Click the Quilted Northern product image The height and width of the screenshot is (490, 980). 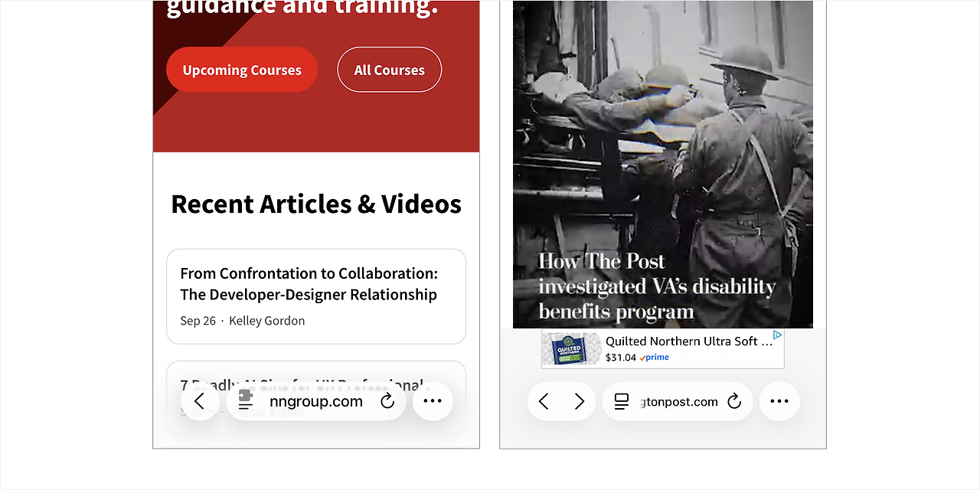[x=572, y=349]
